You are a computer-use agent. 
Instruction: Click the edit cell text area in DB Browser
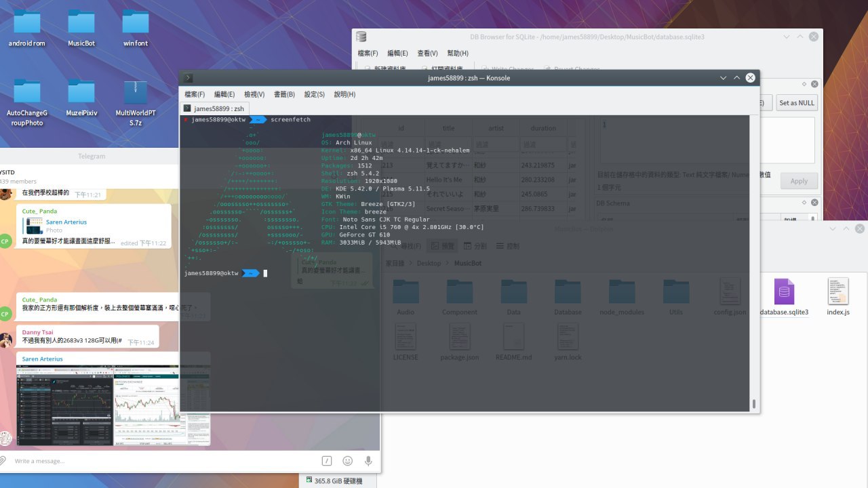[x=705, y=140]
